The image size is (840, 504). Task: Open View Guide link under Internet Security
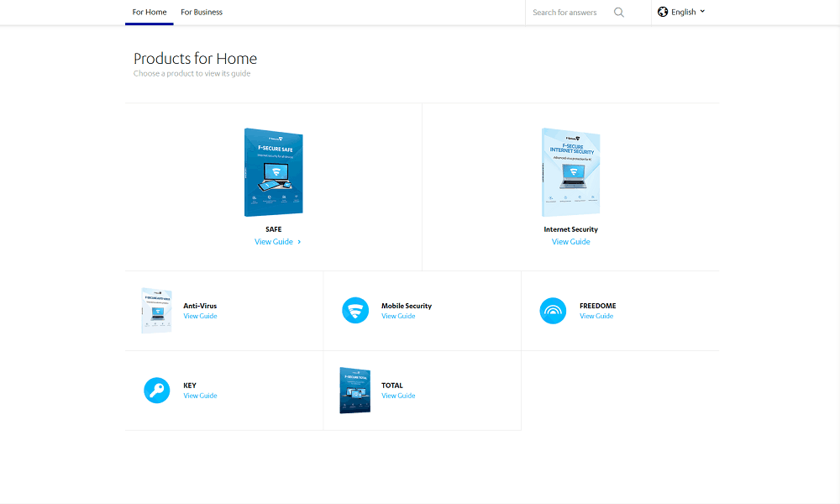click(x=571, y=242)
